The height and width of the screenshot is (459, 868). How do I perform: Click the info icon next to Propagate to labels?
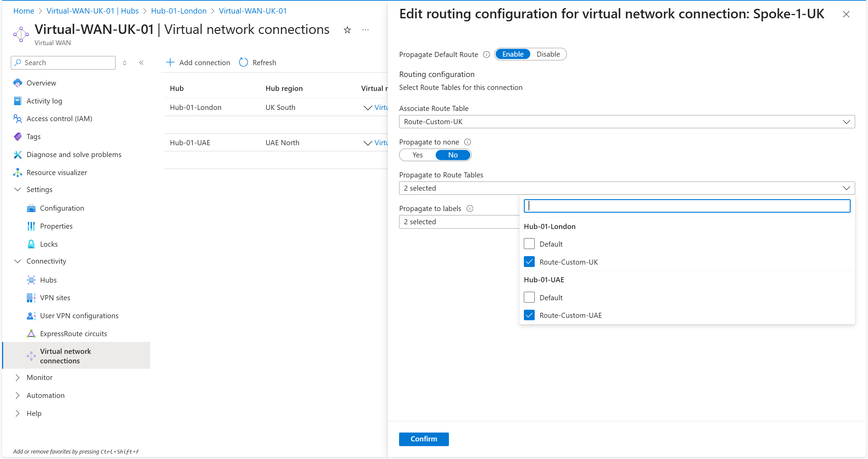(470, 208)
